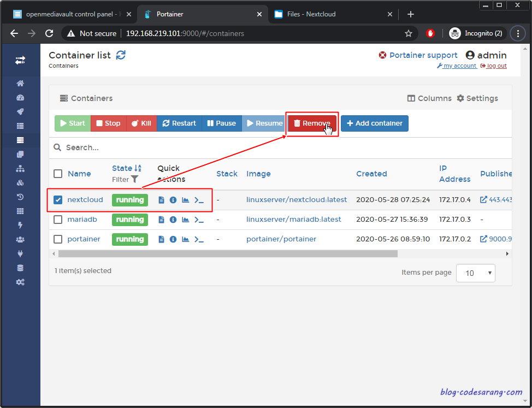Open inspect info icon for nextcloud
The image size is (532, 408).
[173, 200]
